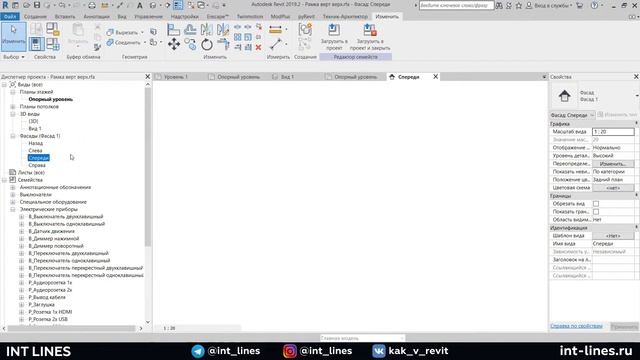Click the view template '<Нет>' button
Screen dimensions: 640x360
pyautogui.click(x=613, y=236)
